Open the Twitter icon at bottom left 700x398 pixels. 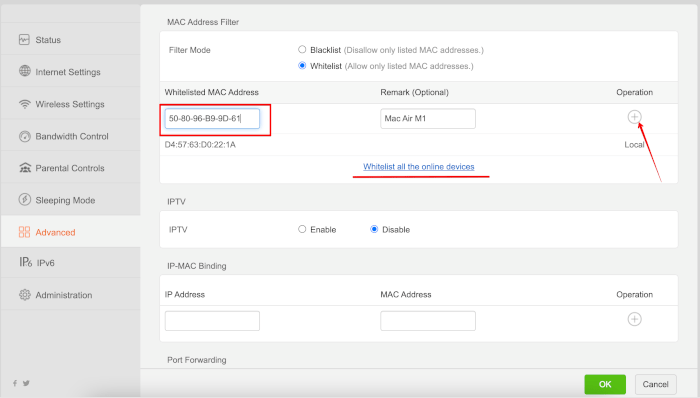tap(26, 383)
